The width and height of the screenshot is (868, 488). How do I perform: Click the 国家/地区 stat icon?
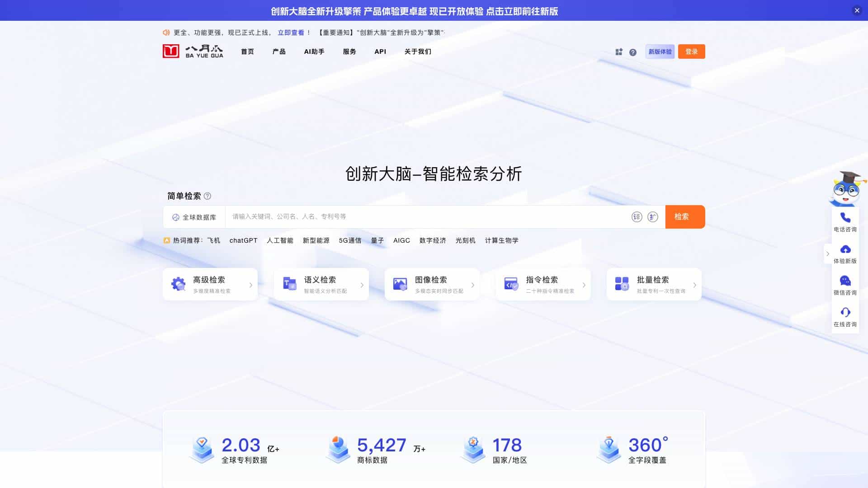coord(473,450)
